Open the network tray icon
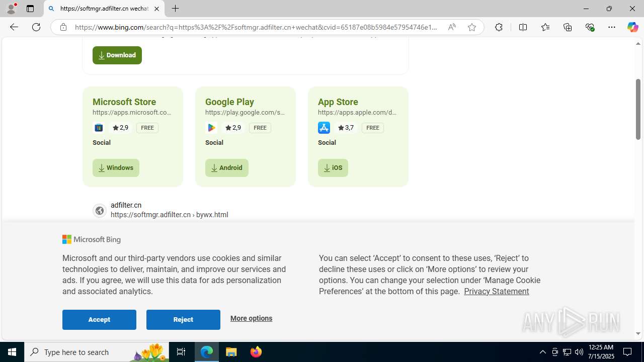The height and width of the screenshot is (362, 644). pos(567,352)
